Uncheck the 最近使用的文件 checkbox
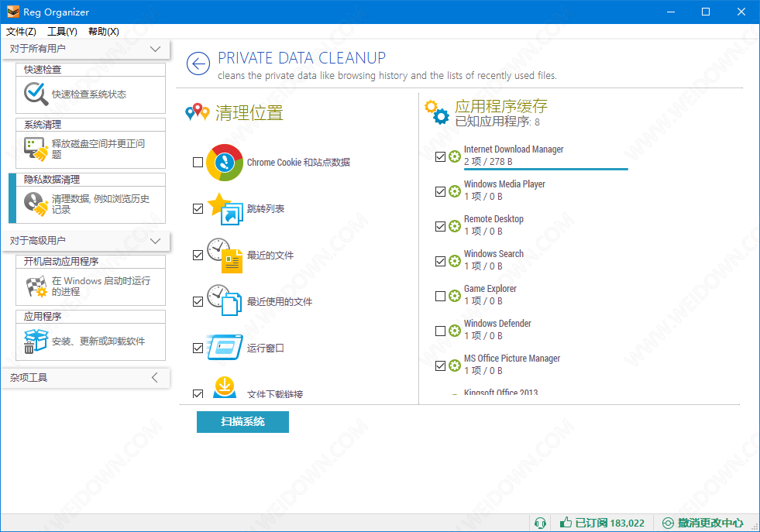 [x=198, y=302]
